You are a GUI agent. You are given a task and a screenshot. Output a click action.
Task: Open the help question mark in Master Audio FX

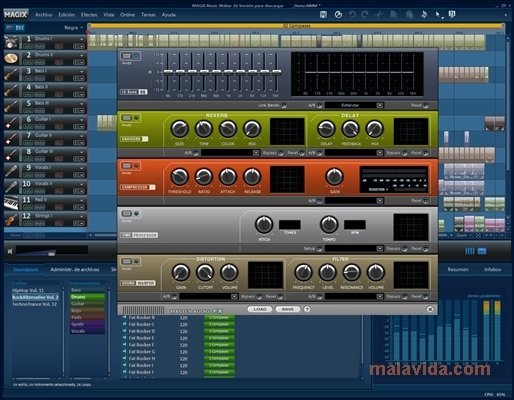307,309
